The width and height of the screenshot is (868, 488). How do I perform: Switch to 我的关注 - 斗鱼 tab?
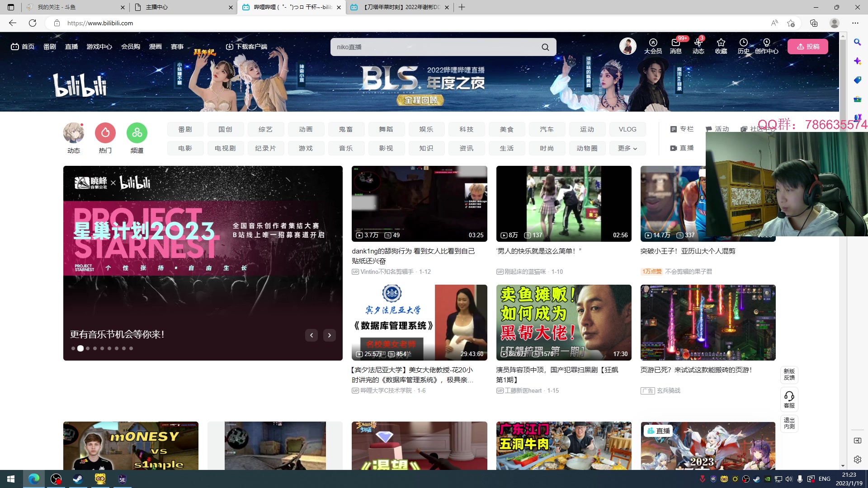[75, 7]
